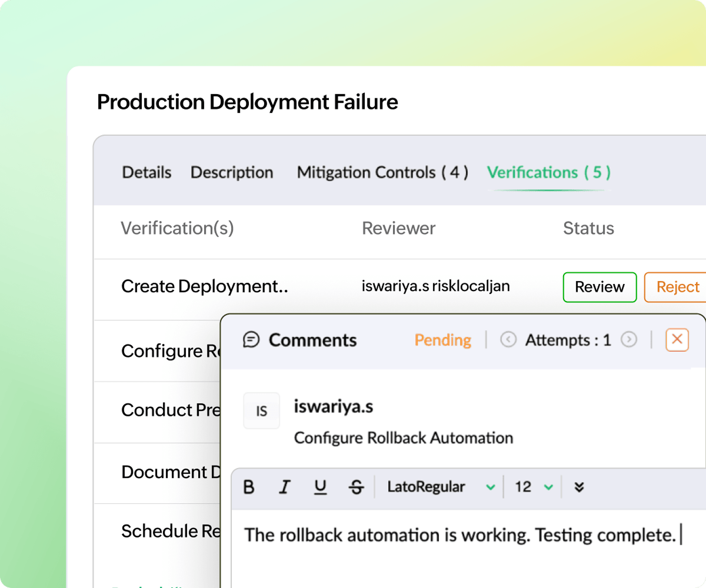Viewport: 706px width, 588px height.
Task: Switch to the Mitigation Controls tab
Action: pyautogui.click(x=382, y=172)
